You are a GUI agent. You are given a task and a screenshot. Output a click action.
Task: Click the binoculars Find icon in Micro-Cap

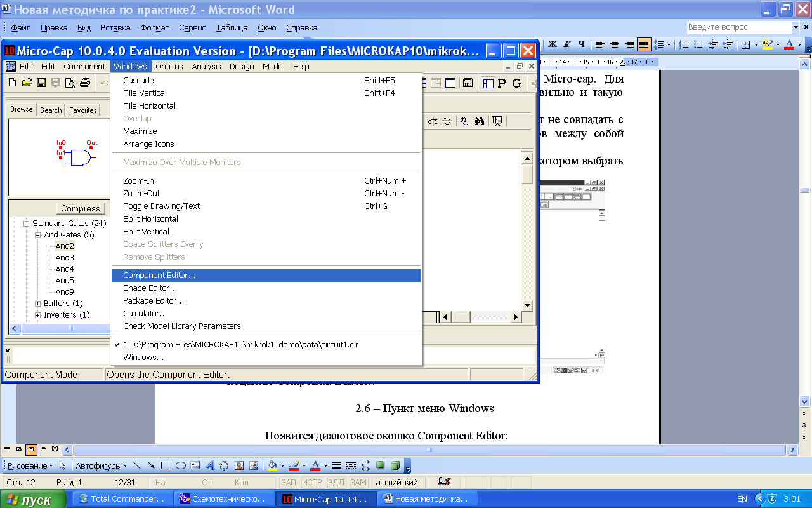point(480,121)
